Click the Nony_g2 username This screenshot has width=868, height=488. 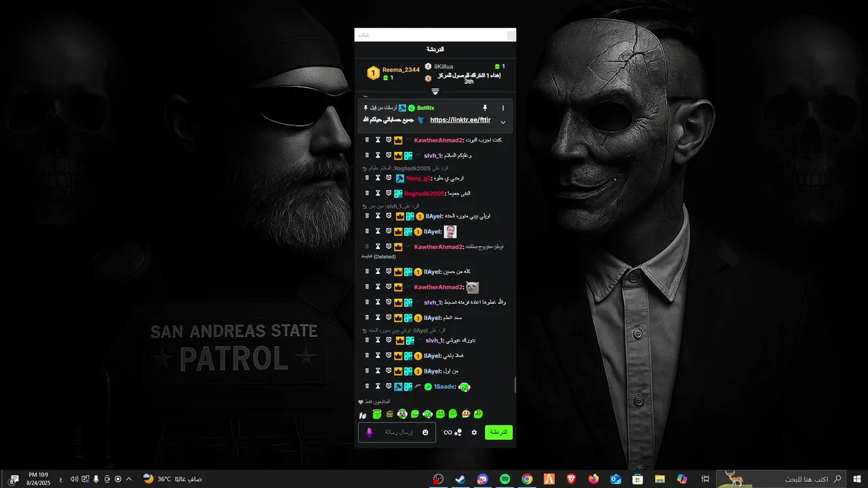[x=419, y=178]
